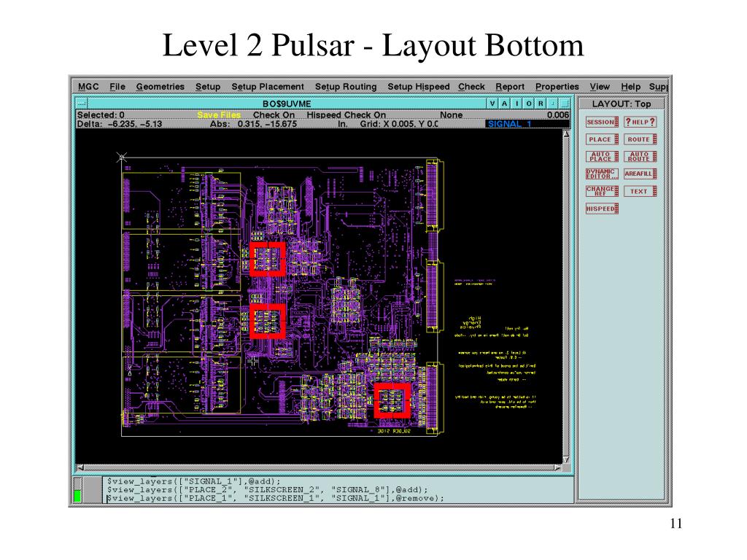Open the PLACE palette

602,139
